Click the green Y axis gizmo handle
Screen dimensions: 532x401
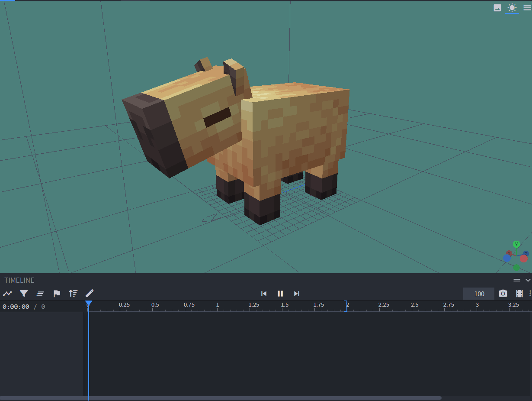pyautogui.click(x=516, y=244)
